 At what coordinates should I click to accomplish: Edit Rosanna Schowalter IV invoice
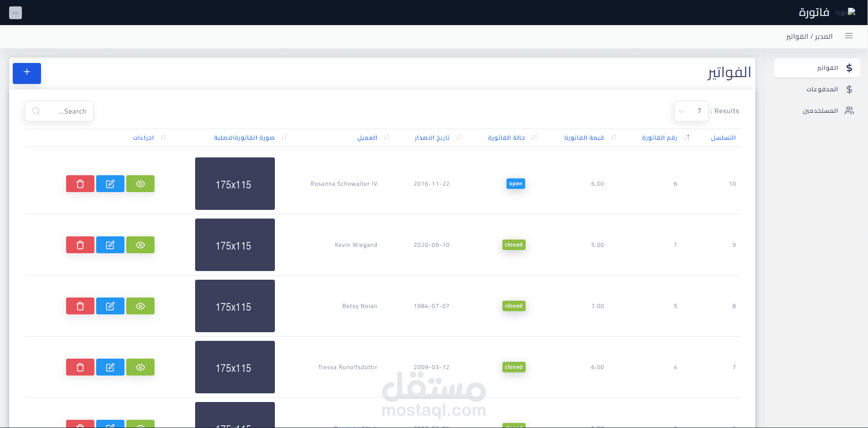click(x=110, y=184)
